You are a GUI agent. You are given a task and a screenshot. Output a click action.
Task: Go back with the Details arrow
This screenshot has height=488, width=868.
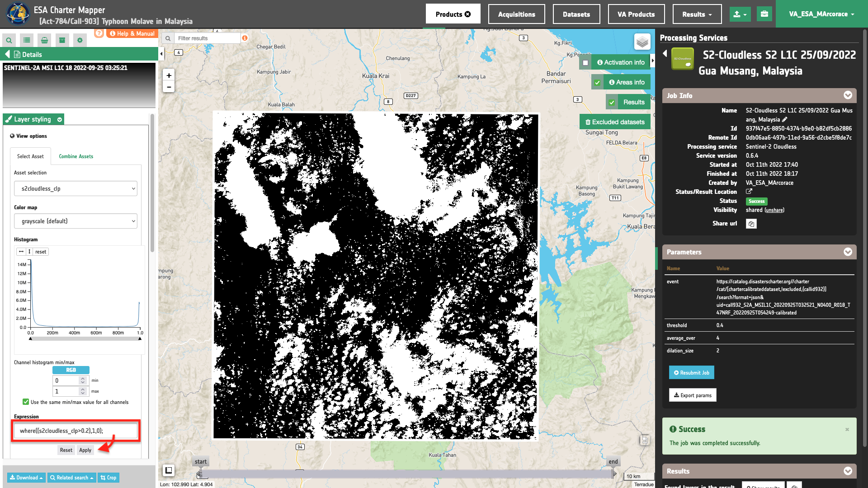[7, 54]
